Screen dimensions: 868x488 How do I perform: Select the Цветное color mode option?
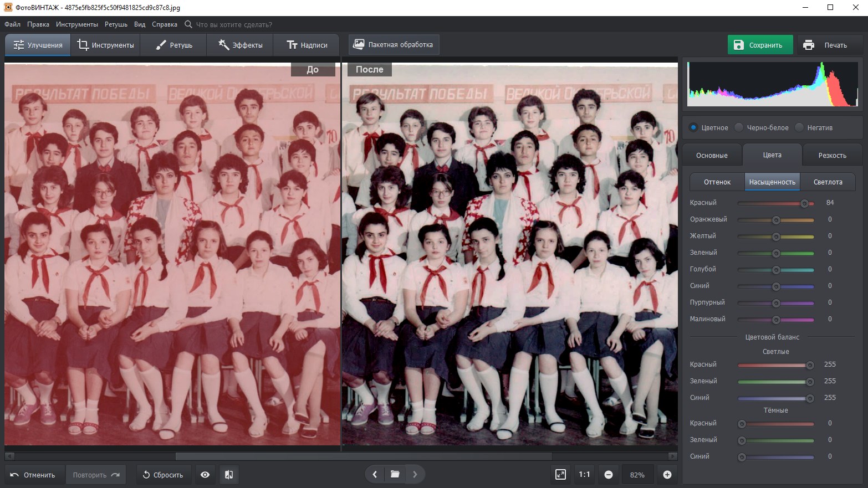coord(693,127)
